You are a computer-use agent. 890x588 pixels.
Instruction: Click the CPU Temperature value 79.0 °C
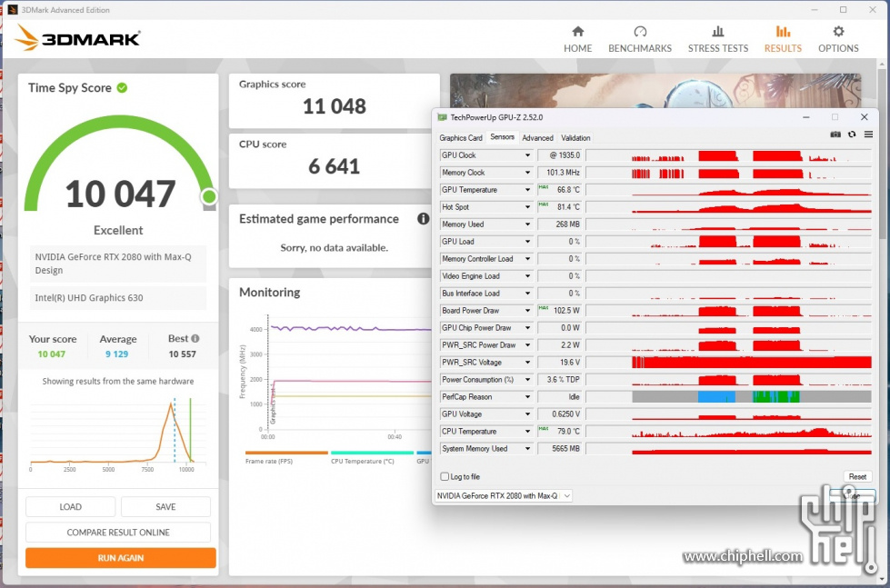click(559, 432)
